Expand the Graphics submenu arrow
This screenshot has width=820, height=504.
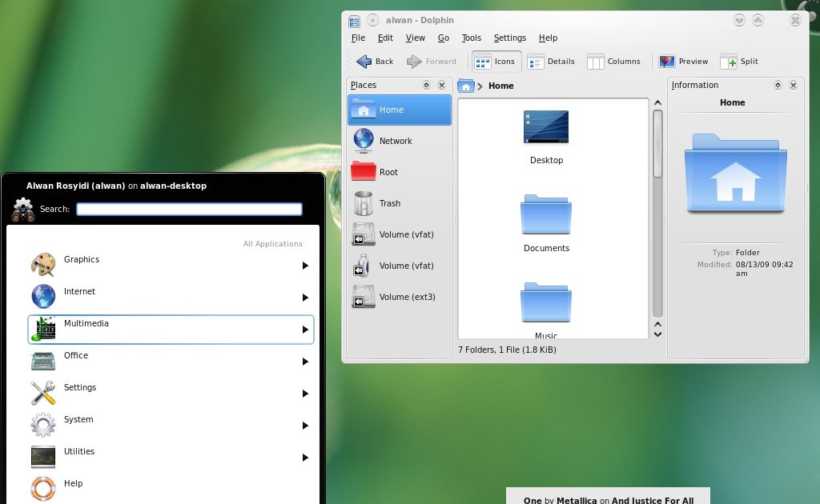point(305,266)
